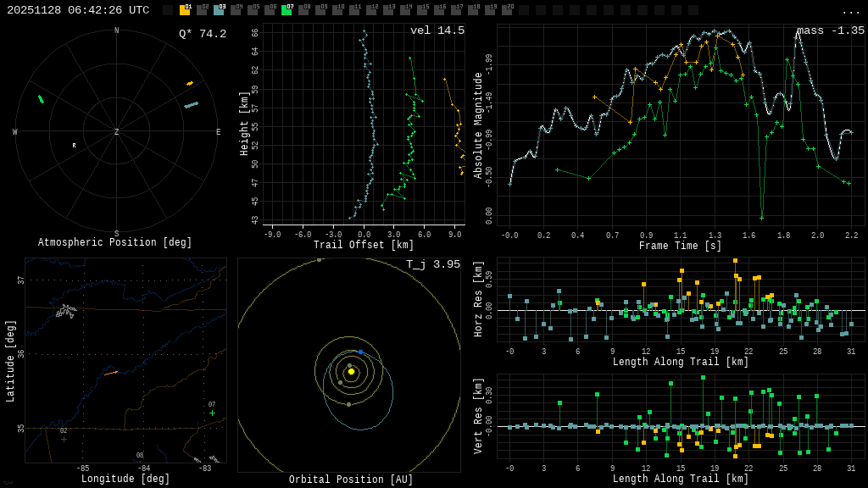Click the zenith Z marker in sky plot

(x=117, y=132)
